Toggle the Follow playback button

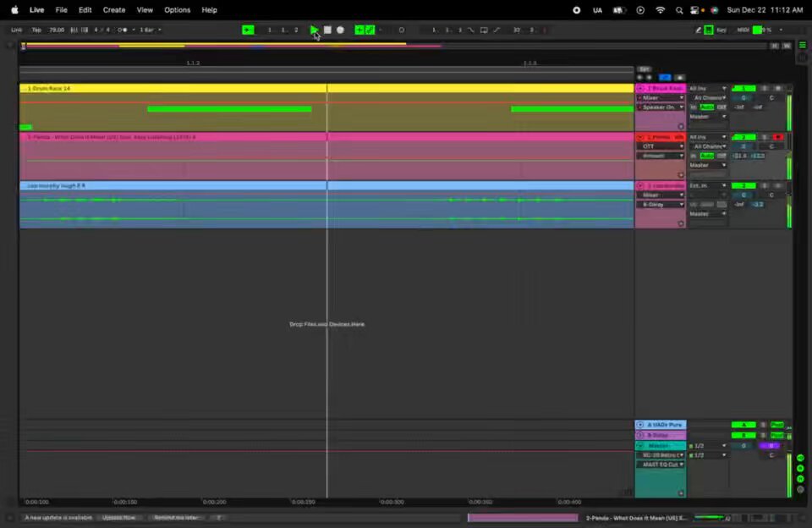pos(248,30)
